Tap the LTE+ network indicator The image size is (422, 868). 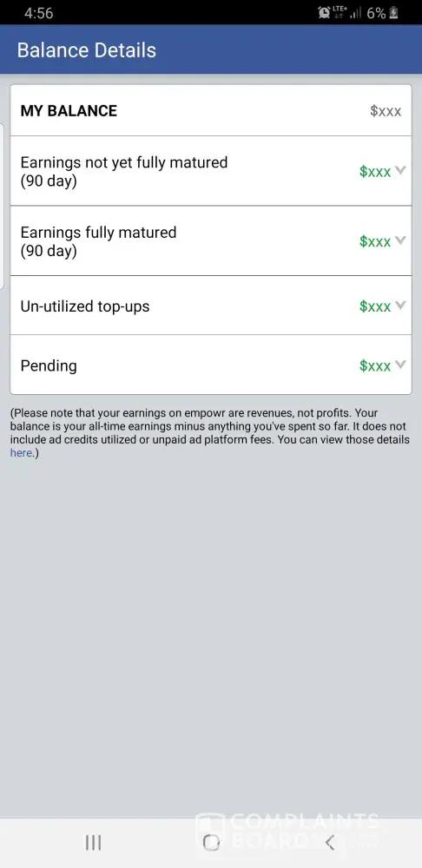coord(340,12)
